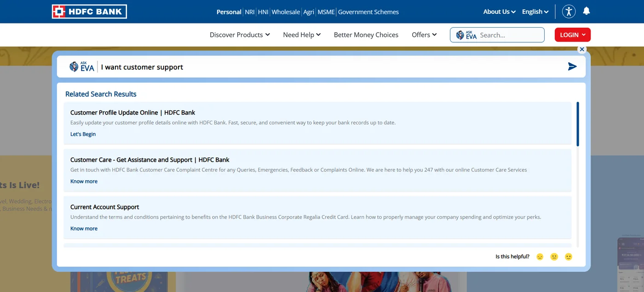Switch to the Agri tab
The image size is (644, 292).
click(309, 12)
